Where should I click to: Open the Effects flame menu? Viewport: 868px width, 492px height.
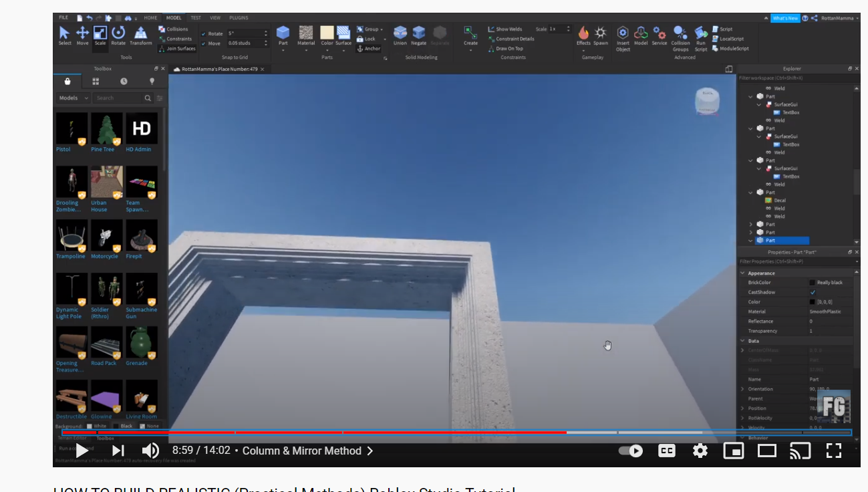(583, 35)
